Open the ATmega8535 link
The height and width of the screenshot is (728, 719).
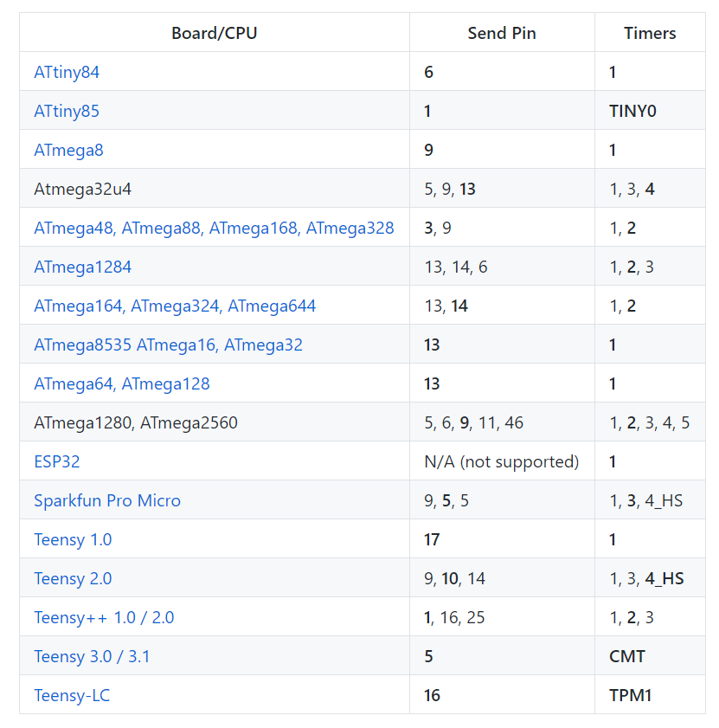tap(82, 345)
